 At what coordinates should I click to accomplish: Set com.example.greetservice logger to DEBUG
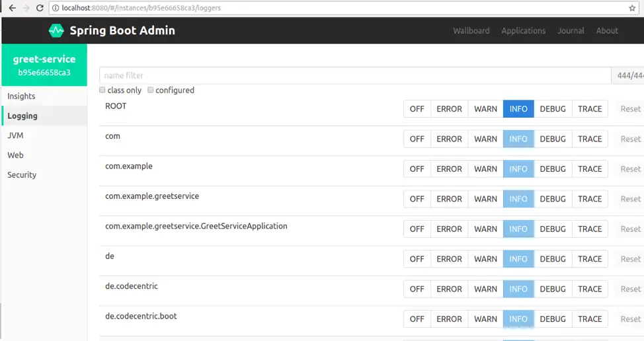coord(553,199)
